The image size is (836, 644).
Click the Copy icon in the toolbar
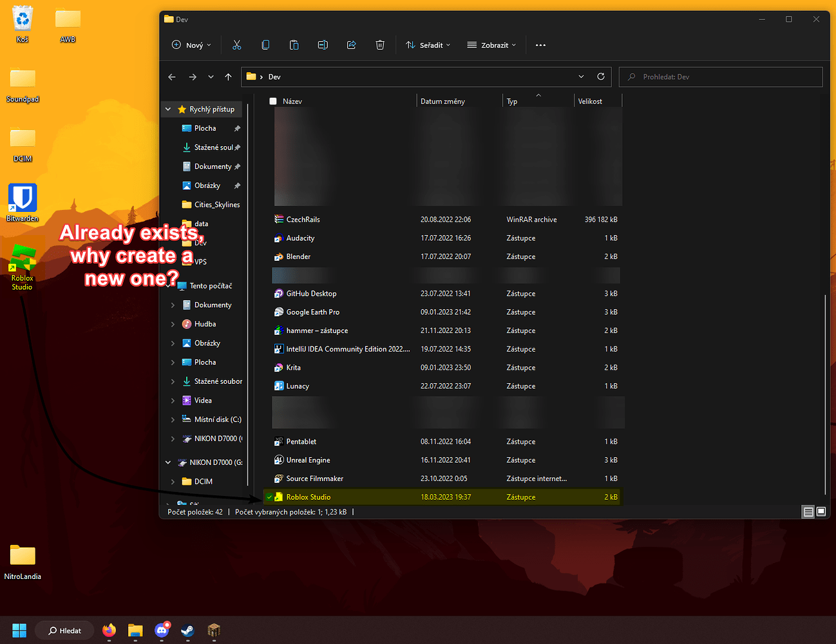[265, 44]
